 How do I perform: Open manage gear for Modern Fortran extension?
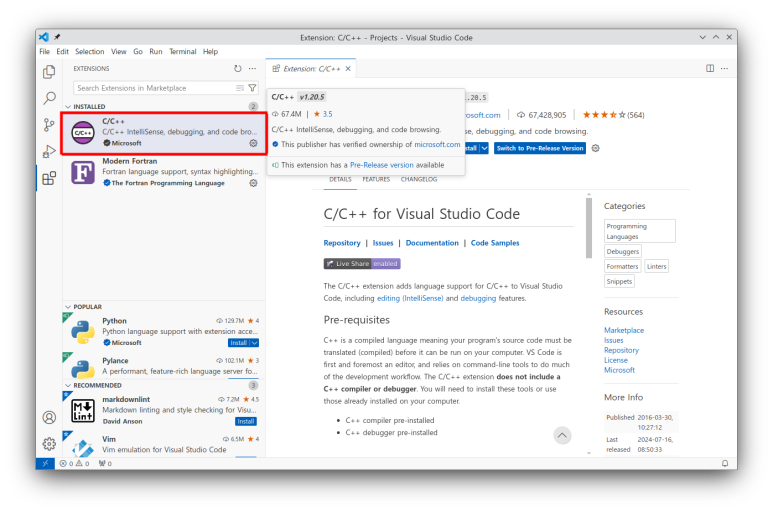click(x=253, y=183)
